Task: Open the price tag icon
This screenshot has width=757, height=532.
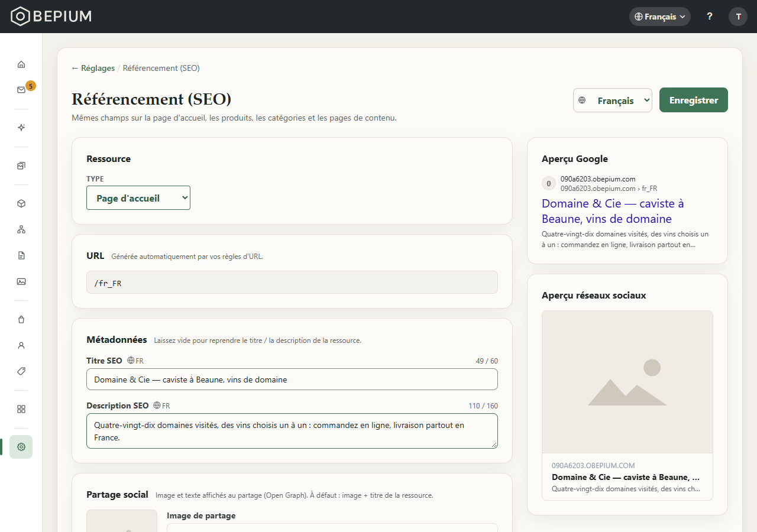Action: 21,371
